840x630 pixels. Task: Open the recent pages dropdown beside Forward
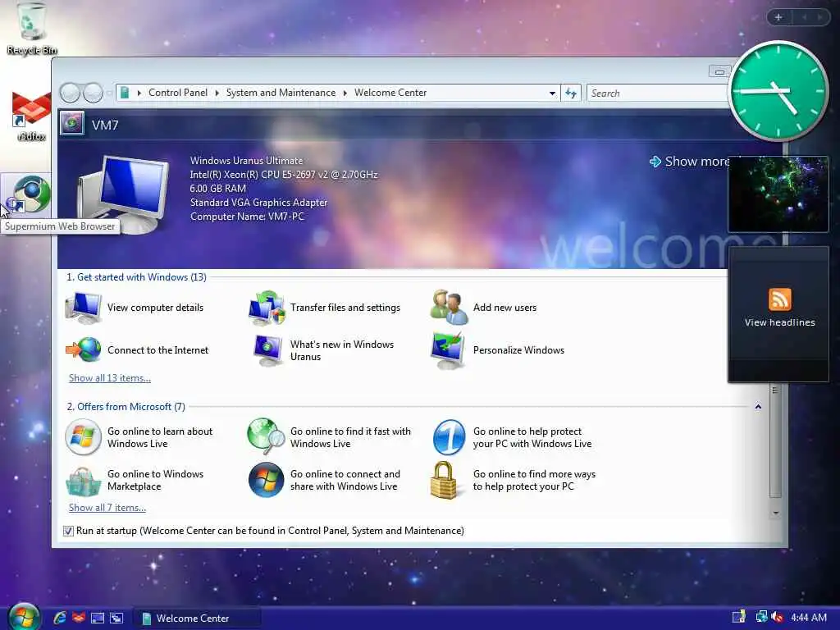coord(109,94)
